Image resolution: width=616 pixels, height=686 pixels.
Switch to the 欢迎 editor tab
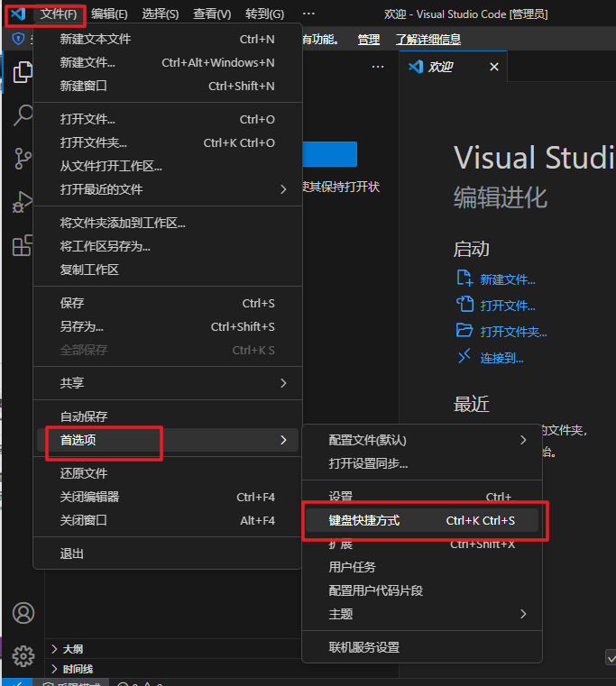pos(453,67)
